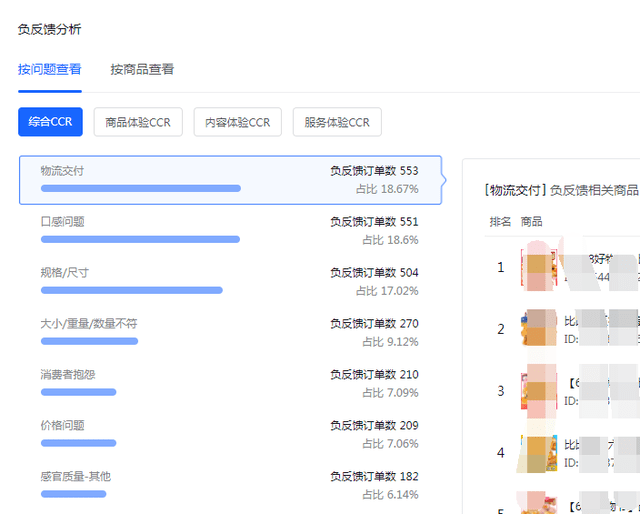The image size is (640, 514).
Task: Click the 占比 7.09% text
Action: 391,393
